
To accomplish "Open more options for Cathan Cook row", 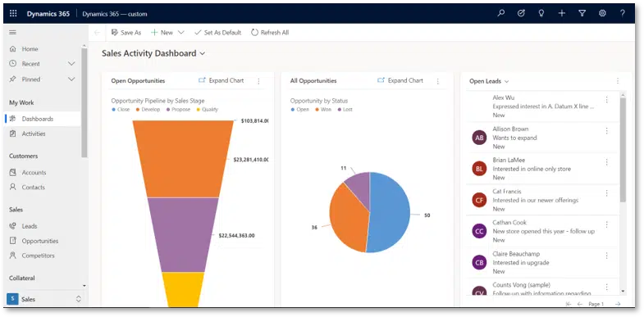I will (606, 224).
